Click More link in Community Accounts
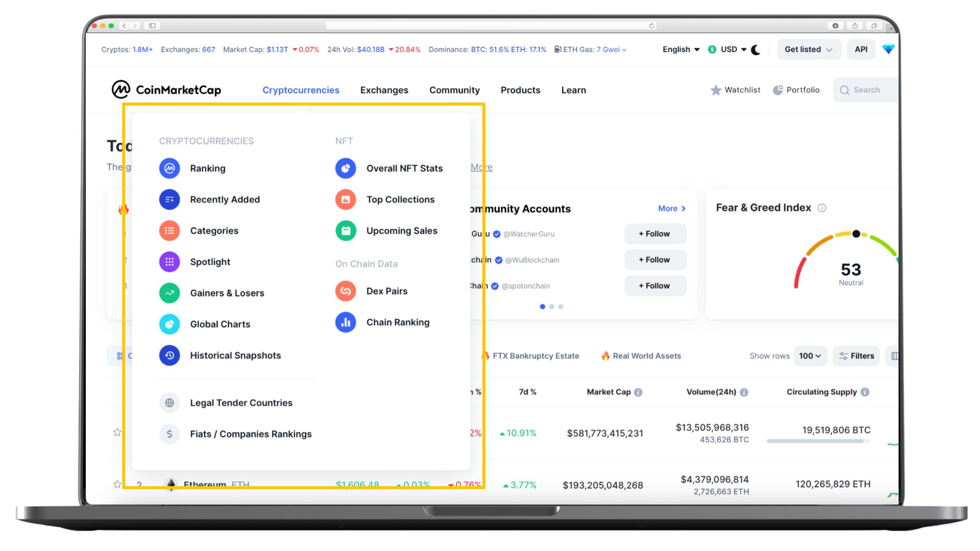 [672, 208]
